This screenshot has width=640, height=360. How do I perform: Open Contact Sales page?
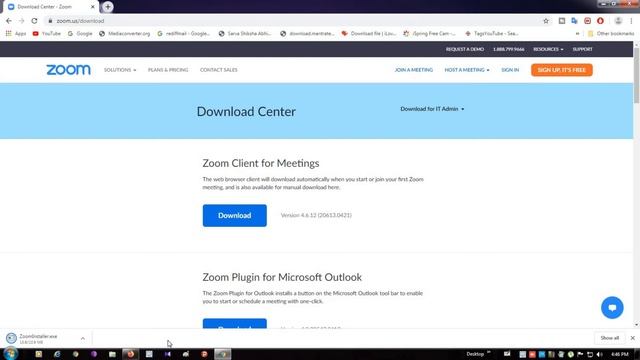point(218,70)
